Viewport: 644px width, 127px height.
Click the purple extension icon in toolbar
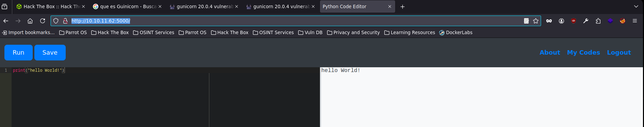click(610, 21)
